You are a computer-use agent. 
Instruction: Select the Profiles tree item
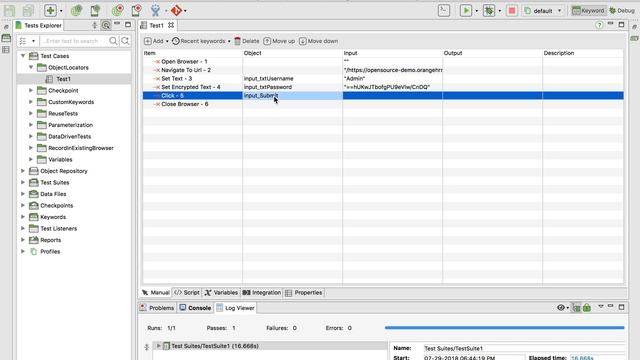tap(50, 251)
